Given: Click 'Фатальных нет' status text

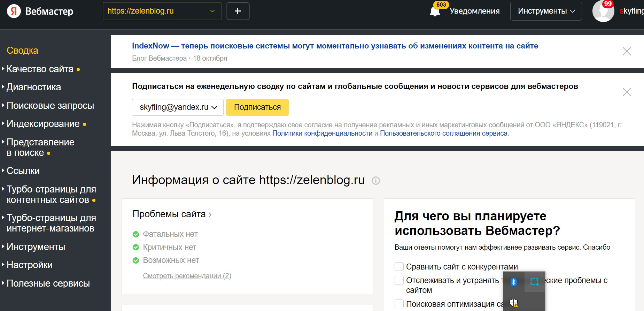Looking at the screenshot, I should (x=170, y=234).
